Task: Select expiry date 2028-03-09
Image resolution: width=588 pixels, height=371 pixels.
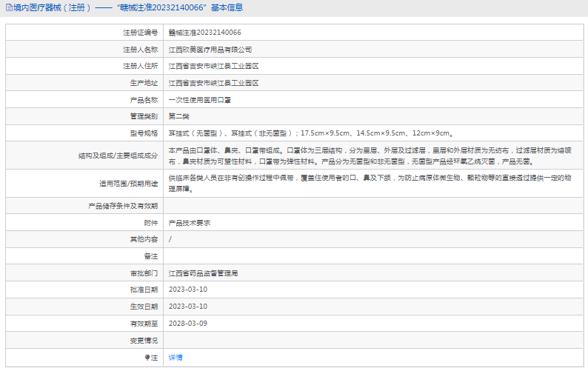Action: 188,324
